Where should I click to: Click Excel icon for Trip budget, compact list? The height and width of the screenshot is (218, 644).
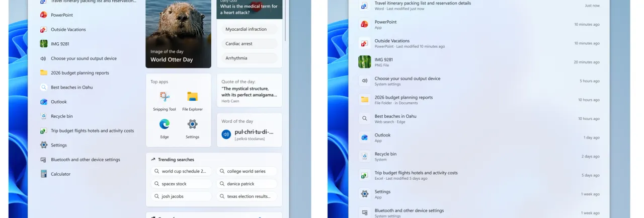tap(44, 130)
